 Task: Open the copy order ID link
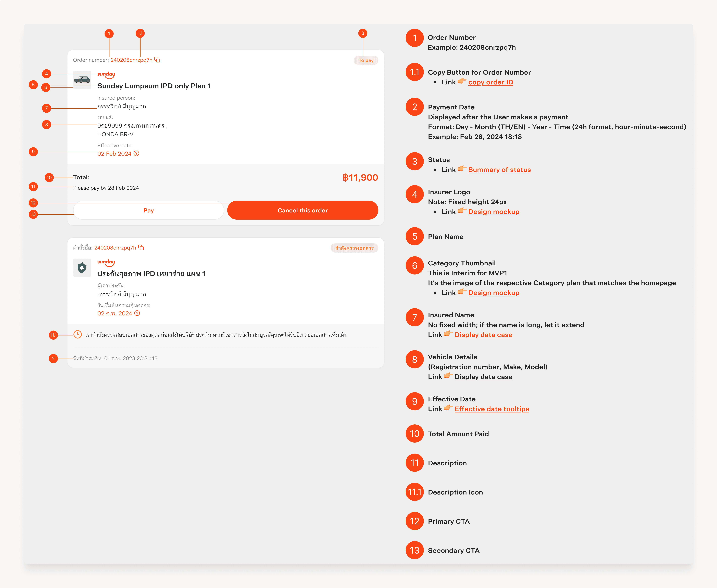[x=490, y=82]
